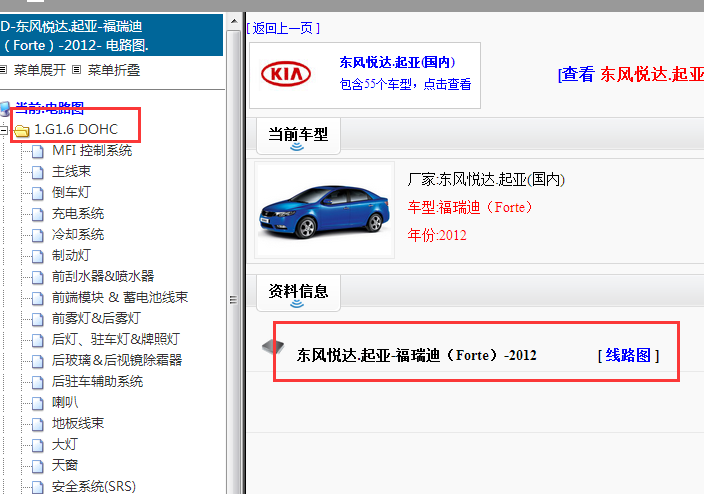The height and width of the screenshot is (494, 704).
Task: Open 大灯 circuit entry
Action: (65, 445)
